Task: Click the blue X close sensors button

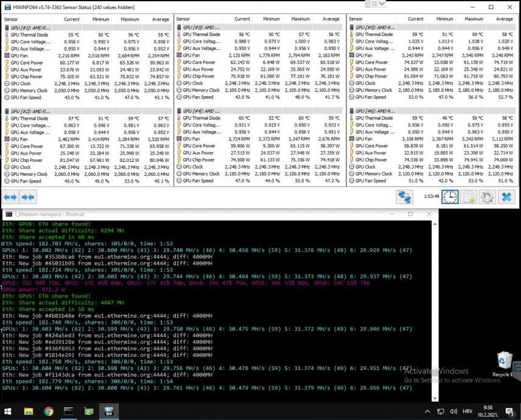Action: [506, 197]
